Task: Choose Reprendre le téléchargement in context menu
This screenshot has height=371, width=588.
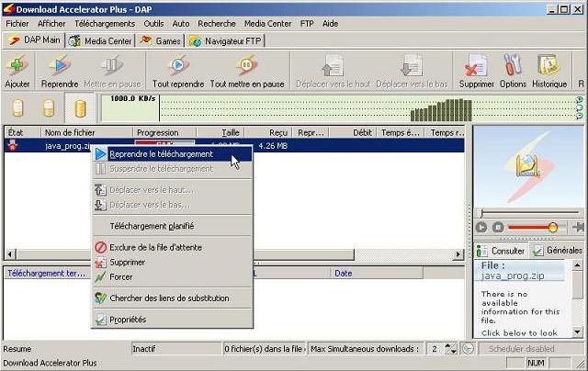Action: tap(161, 154)
